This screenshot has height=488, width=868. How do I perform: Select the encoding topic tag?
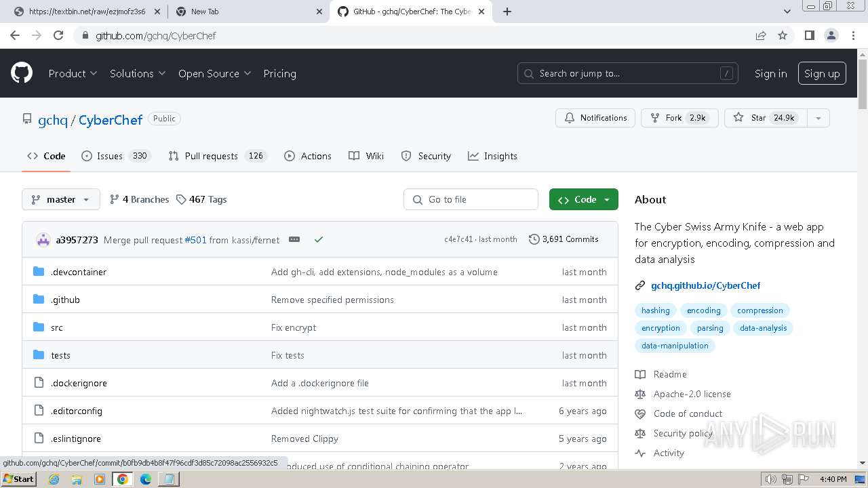tap(704, 310)
